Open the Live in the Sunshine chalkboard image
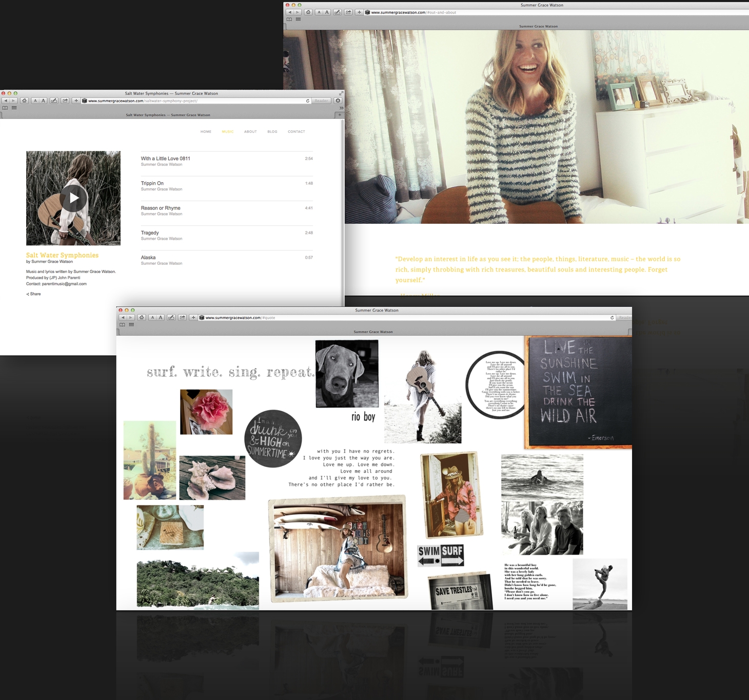The width and height of the screenshot is (749, 700). [x=579, y=392]
